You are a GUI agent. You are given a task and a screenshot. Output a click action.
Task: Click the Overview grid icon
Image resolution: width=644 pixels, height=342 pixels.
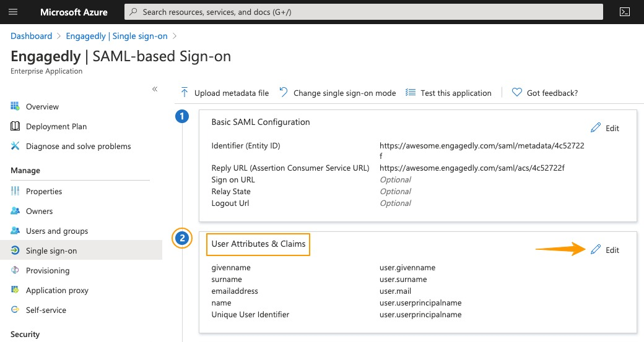[15, 106]
